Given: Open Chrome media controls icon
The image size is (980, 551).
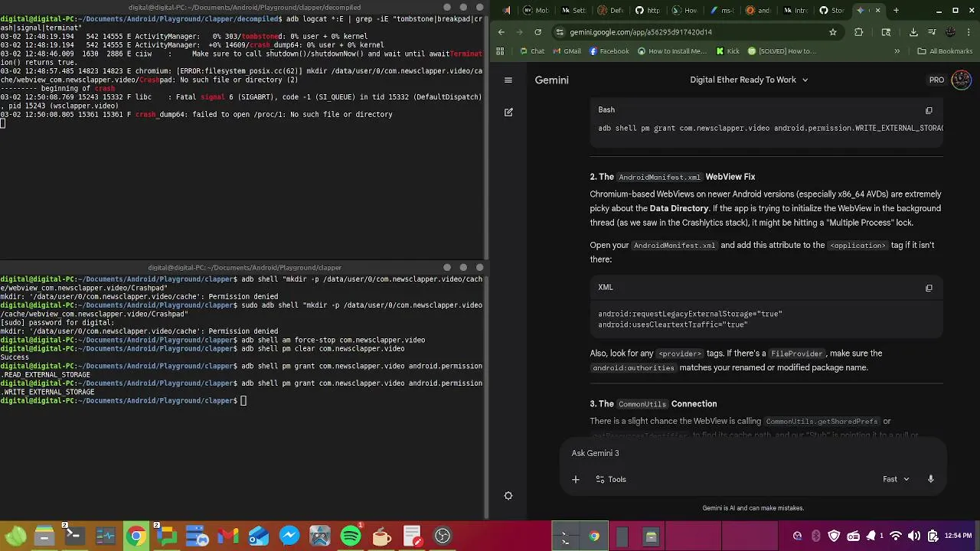Looking at the screenshot, I should pos(932,32).
